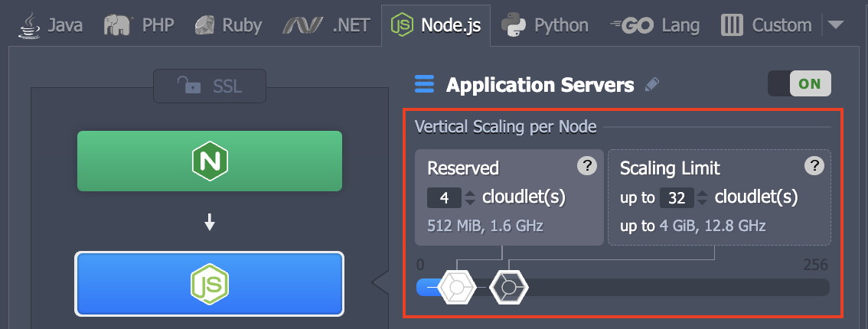Click the Scaling Limit cloudlets number field
868x329 pixels.
[x=677, y=198]
